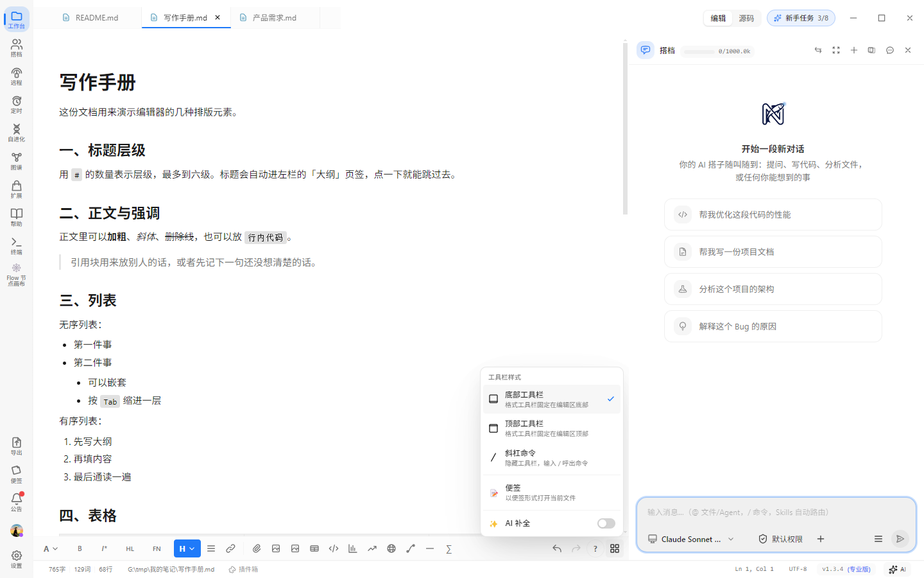Open the font A dropdown in the toolbar
This screenshot has width=924, height=578.
pyautogui.click(x=51, y=548)
